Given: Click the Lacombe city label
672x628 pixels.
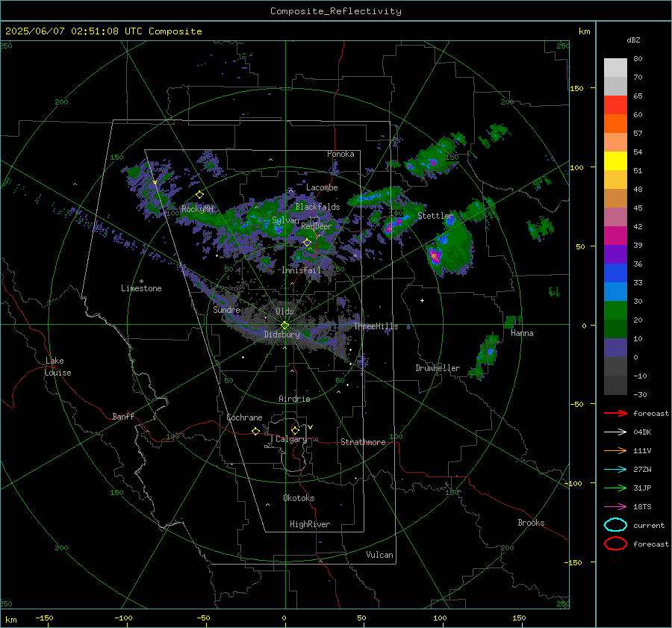Looking at the screenshot, I should [322, 187].
